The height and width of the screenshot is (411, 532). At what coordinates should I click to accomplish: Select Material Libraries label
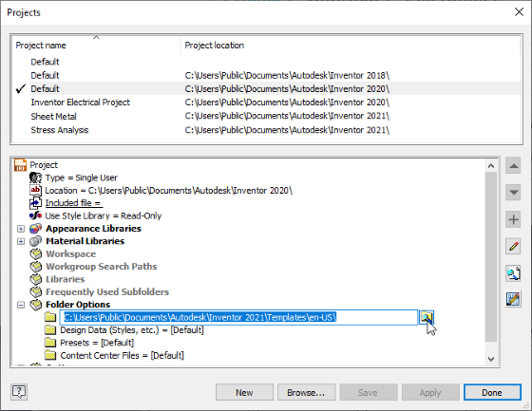tap(85, 241)
